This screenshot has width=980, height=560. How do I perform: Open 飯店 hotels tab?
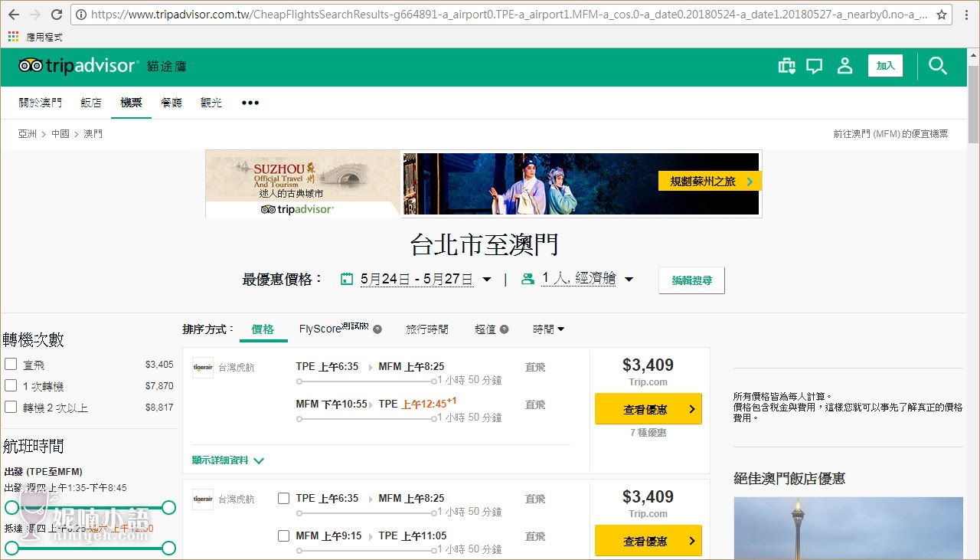coord(91,103)
